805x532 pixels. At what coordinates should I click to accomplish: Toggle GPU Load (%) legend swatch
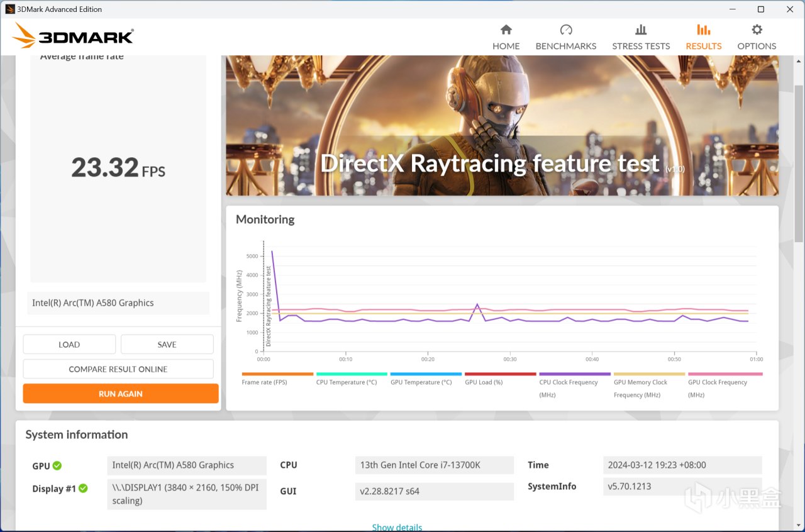(501, 374)
